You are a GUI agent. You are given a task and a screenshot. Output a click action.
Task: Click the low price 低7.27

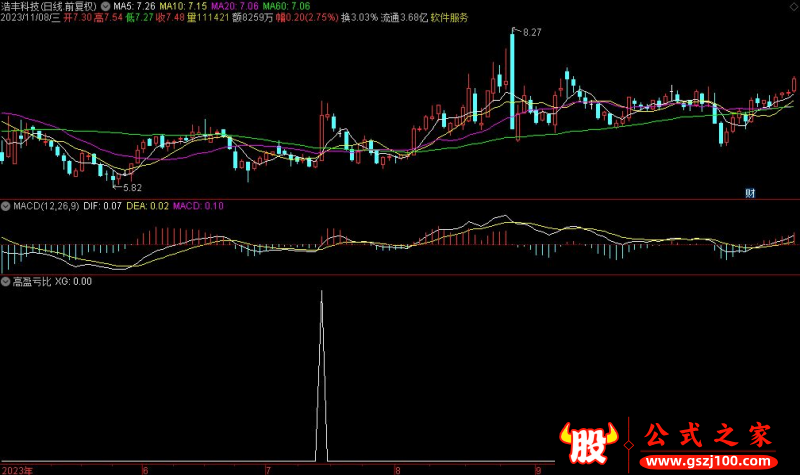click(x=139, y=18)
